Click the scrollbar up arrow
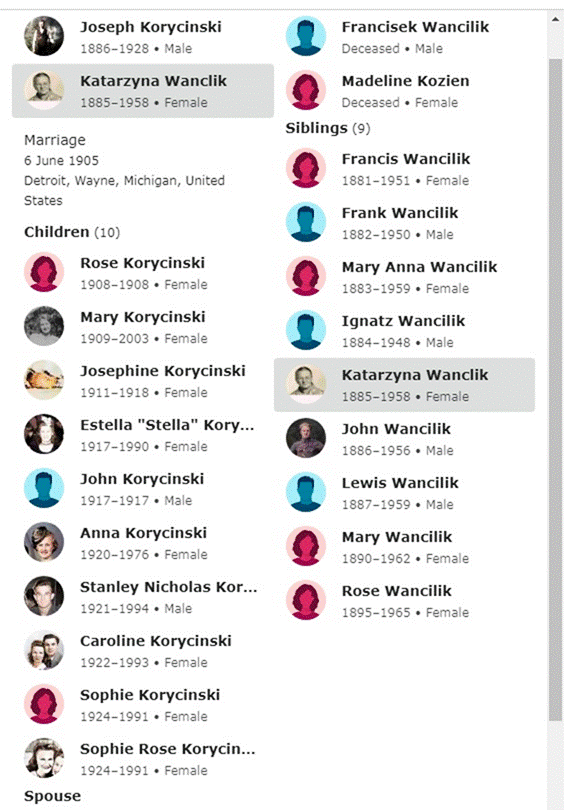 [556, 20]
